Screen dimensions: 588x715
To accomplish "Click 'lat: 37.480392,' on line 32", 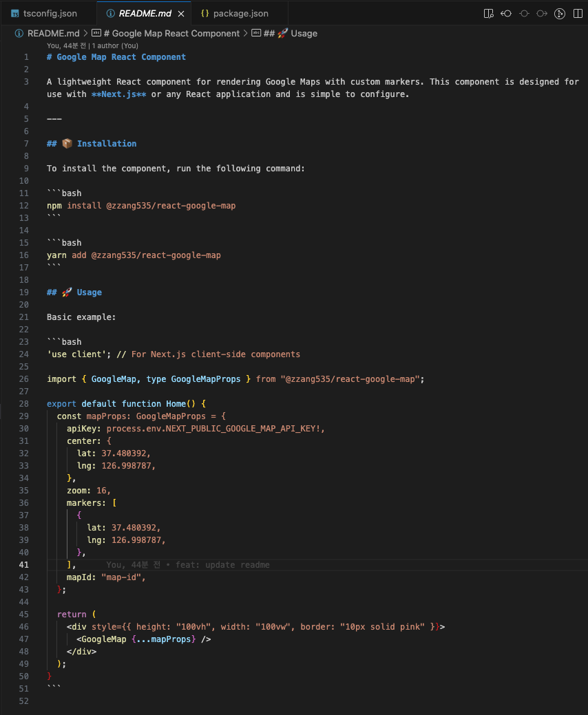I will (114, 453).
